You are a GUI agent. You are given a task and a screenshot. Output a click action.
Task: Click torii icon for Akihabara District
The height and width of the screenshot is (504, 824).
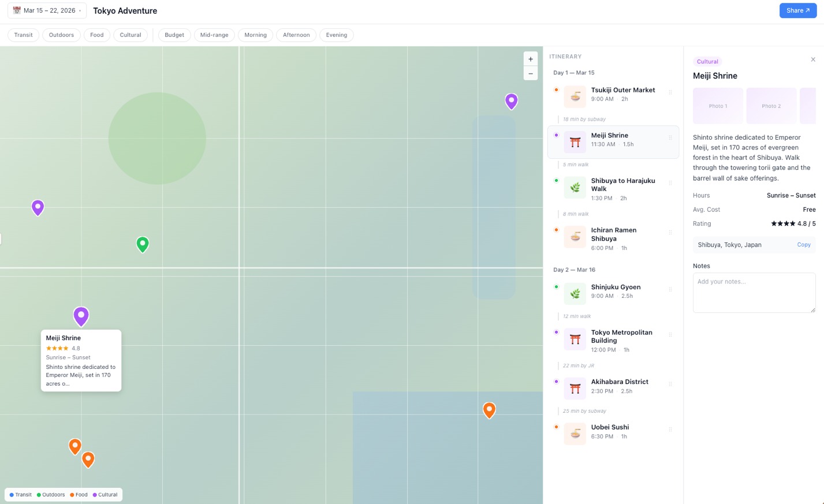(x=575, y=389)
